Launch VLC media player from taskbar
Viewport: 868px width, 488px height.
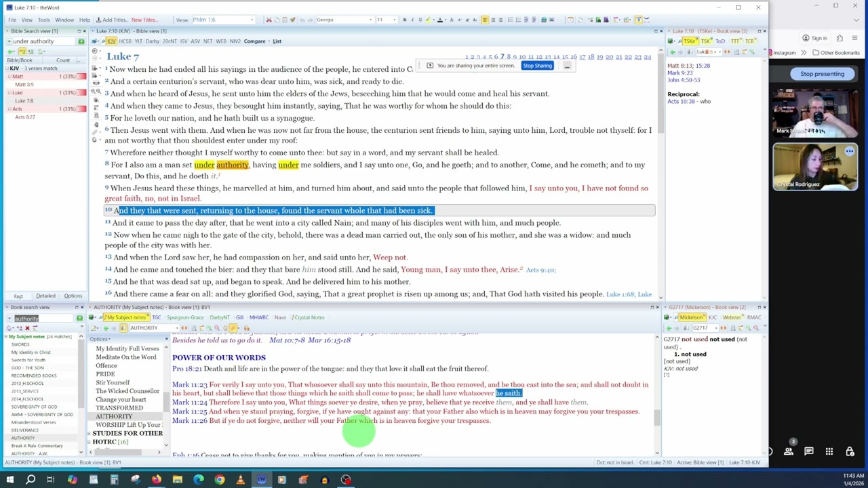coord(241,480)
